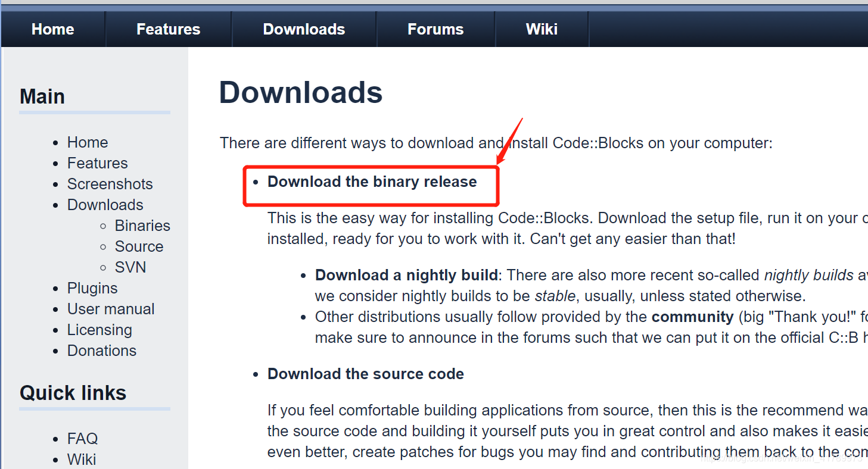Open the Wiki tab in top navigation
Viewport: 868px width, 469px height.
542,29
